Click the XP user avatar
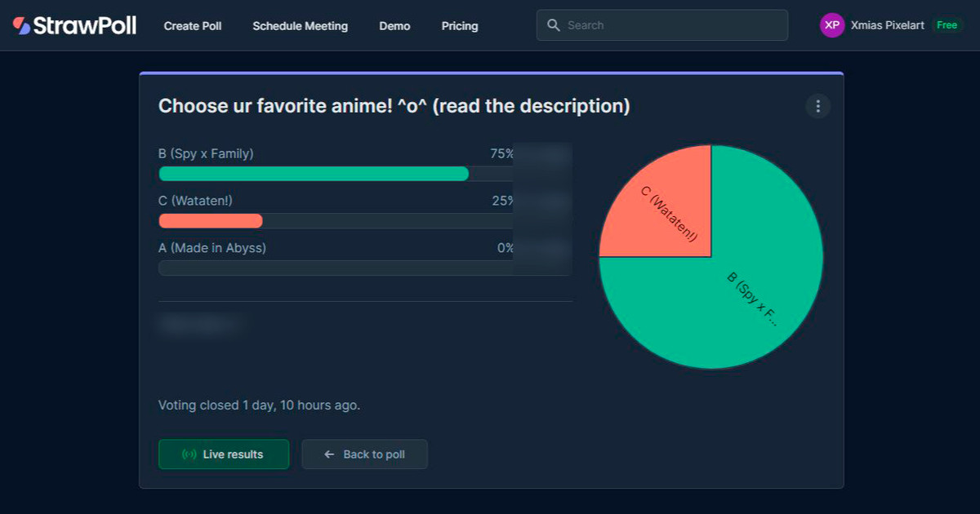The width and height of the screenshot is (980, 514). pyautogui.click(x=832, y=25)
